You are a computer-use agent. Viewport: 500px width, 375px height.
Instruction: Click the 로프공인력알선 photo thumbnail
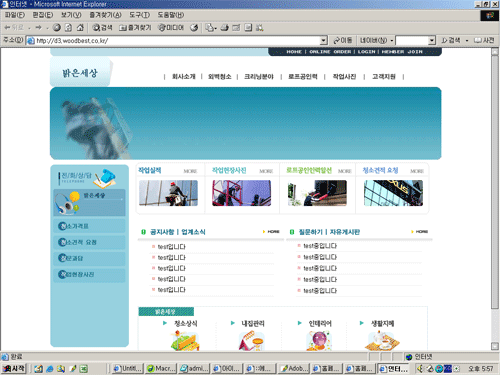pyautogui.click(x=317, y=193)
